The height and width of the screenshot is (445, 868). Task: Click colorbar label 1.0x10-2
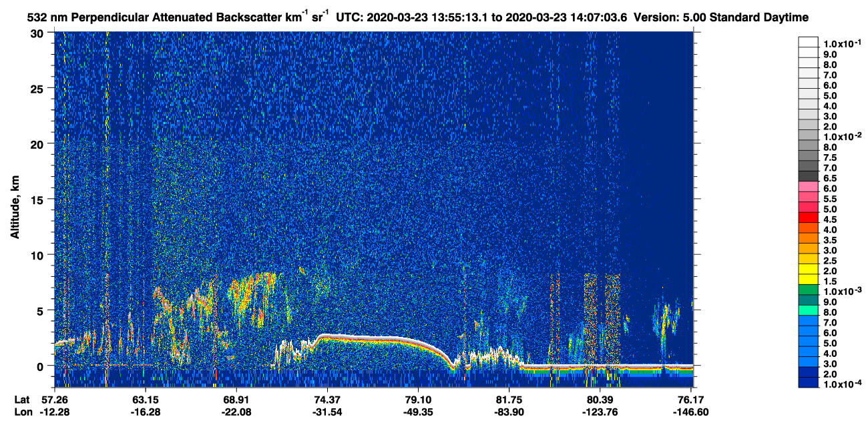pyautogui.click(x=842, y=136)
